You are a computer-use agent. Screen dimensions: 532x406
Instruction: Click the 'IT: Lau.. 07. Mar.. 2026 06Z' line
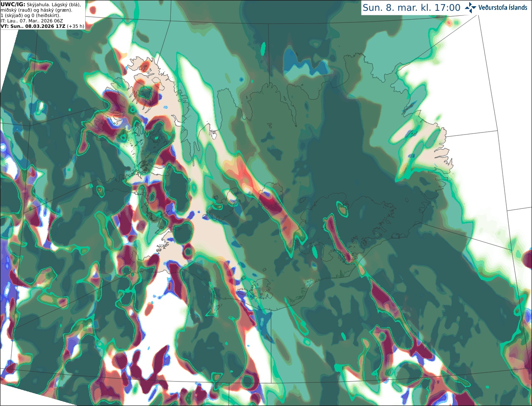click(31, 21)
